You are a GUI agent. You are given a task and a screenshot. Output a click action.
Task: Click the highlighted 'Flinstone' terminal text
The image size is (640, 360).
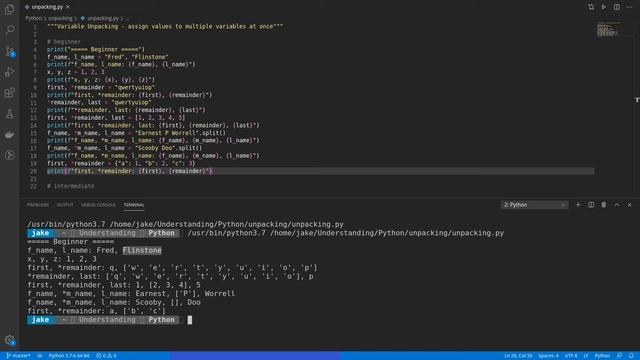pos(142,250)
